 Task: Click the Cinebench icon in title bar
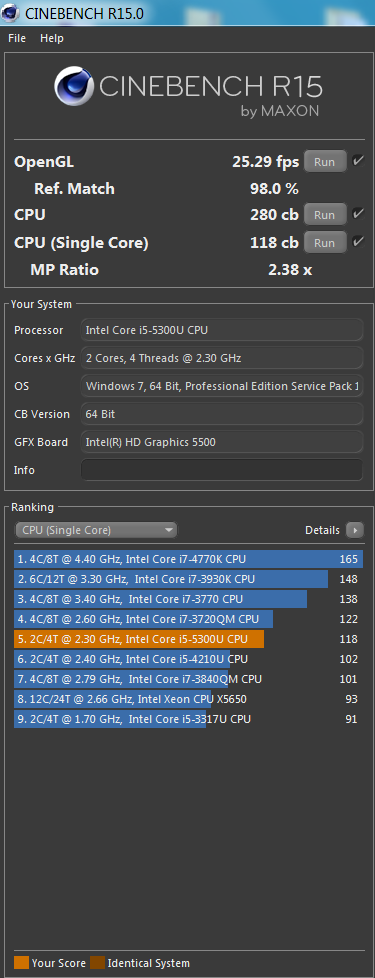9,12
